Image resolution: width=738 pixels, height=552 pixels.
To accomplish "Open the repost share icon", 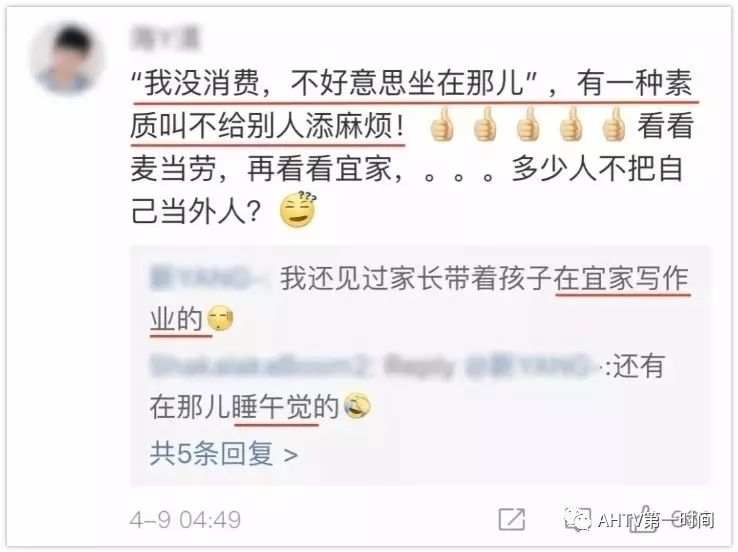I will [512, 519].
